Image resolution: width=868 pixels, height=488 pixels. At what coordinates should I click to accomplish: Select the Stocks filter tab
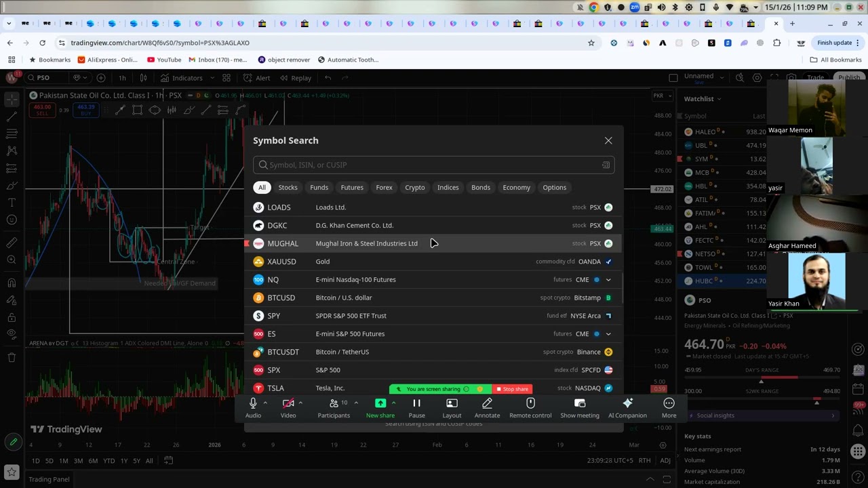288,187
